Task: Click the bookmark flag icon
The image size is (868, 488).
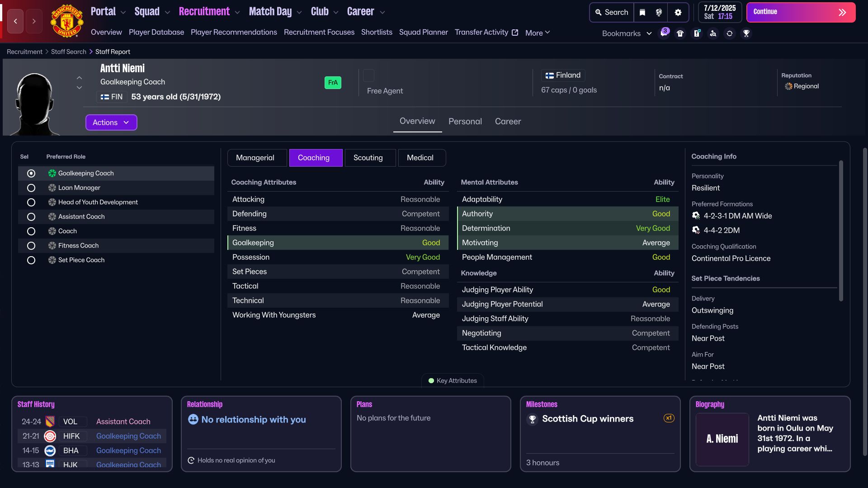Action: click(642, 12)
